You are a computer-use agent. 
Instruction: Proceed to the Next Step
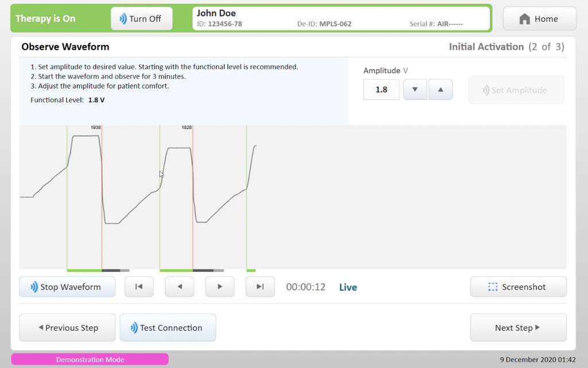coord(519,327)
